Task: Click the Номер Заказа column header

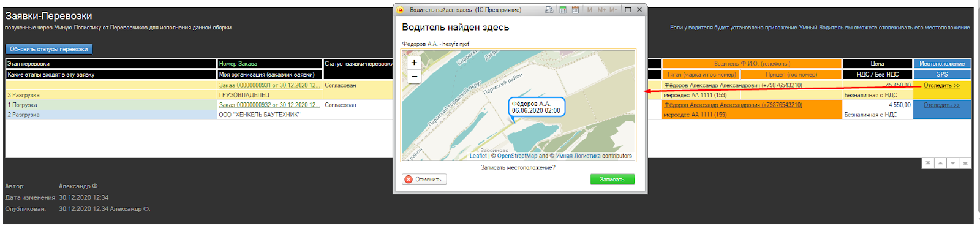Action: 270,64
